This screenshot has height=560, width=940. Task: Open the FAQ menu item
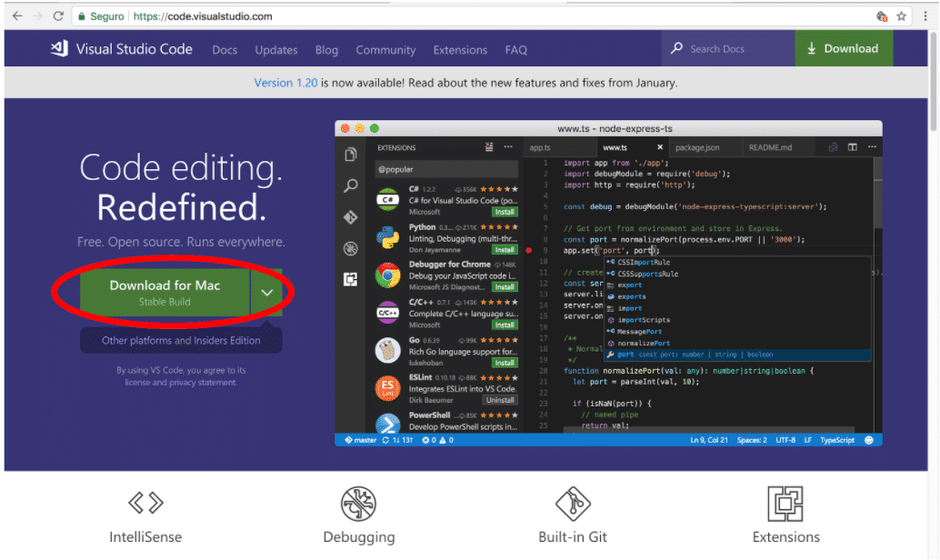click(x=515, y=50)
